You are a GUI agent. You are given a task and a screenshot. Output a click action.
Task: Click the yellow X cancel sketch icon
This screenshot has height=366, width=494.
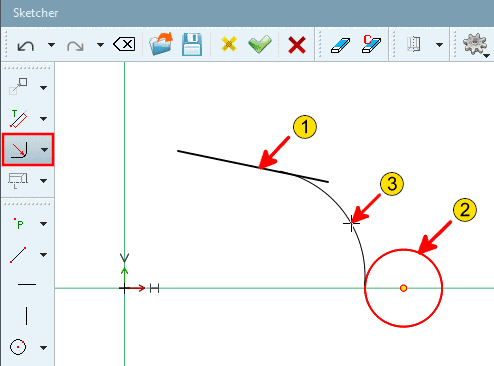click(x=229, y=44)
